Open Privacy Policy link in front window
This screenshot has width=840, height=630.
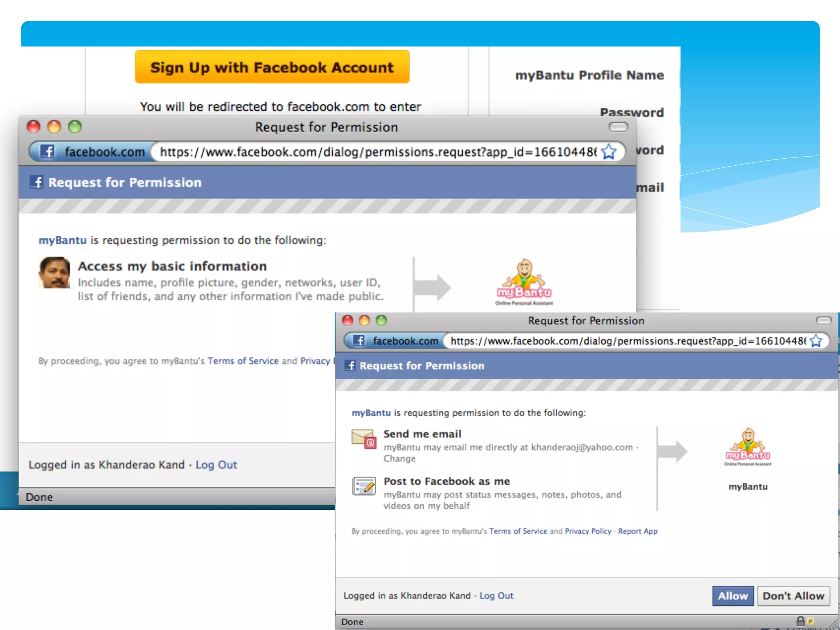click(x=588, y=531)
